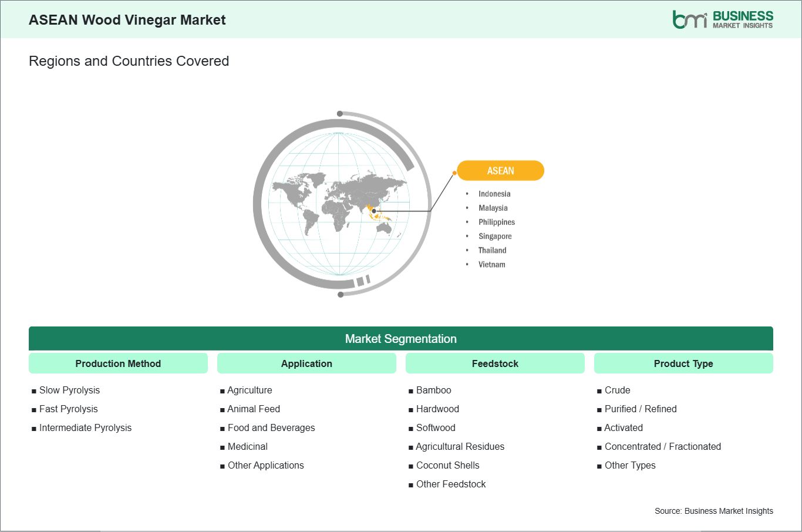Click the Source: Business Market Insights credit

coord(714,511)
